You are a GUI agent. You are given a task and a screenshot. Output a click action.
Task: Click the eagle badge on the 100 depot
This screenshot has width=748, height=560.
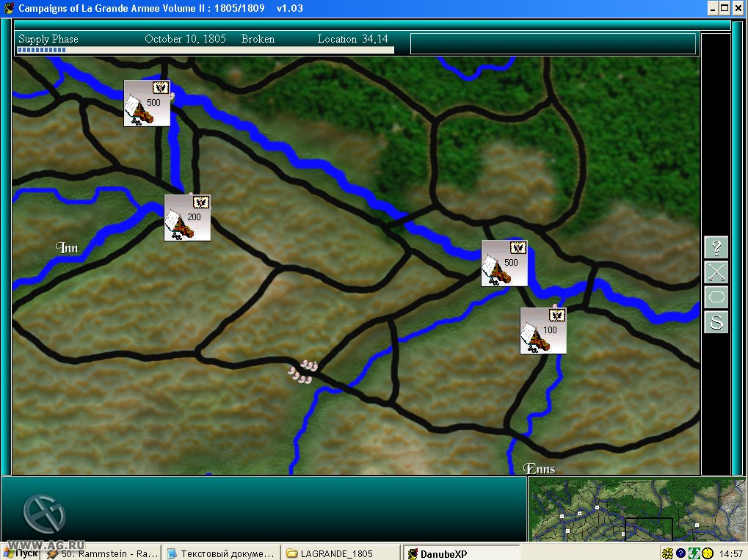557,316
